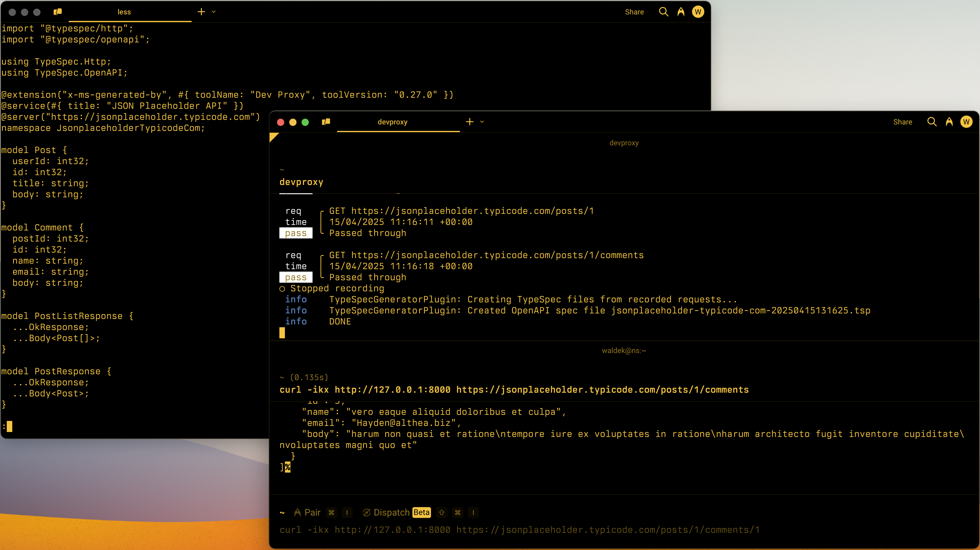The width and height of the screenshot is (980, 550).
Task: Open the Warp AI icon in the less title bar
Action: [x=681, y=12]
